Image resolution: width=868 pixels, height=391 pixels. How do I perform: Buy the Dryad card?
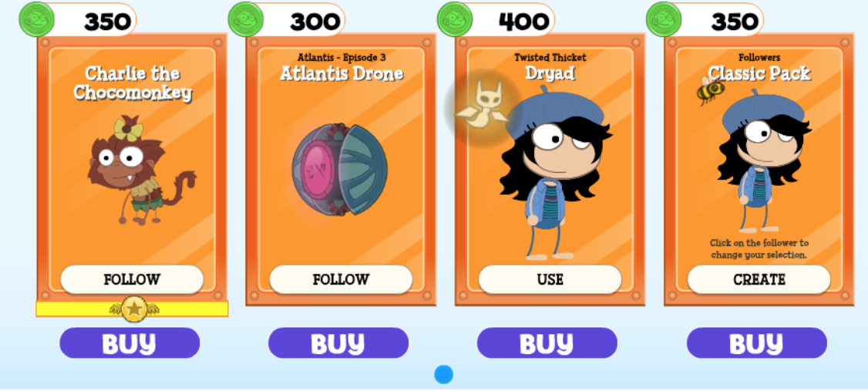point(547,343)
